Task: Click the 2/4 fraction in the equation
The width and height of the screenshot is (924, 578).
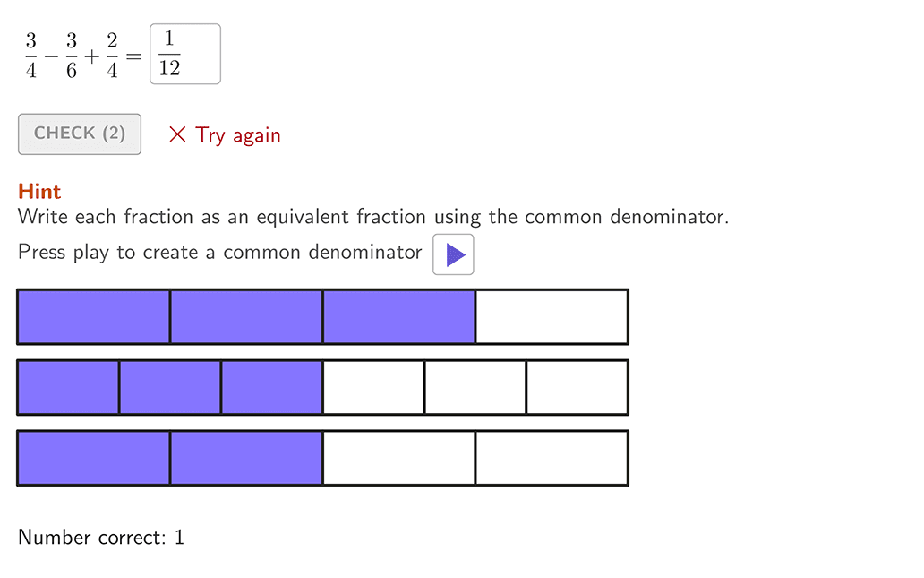Action: click(x=112, y=56)
